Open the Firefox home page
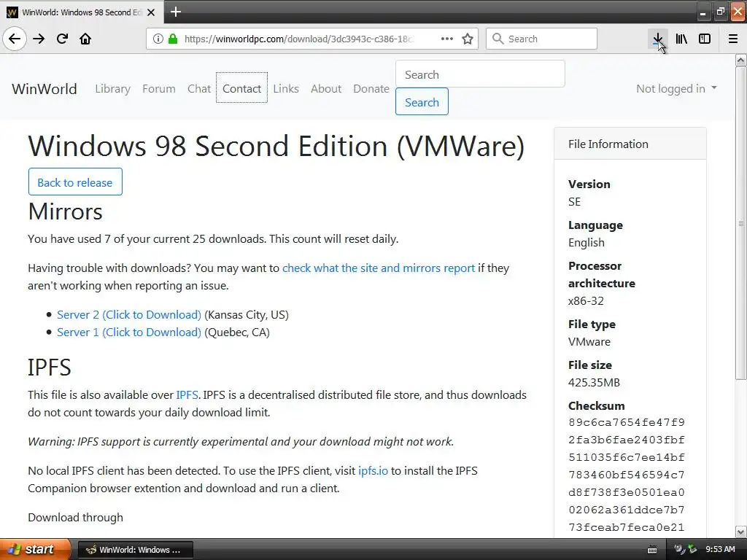Viewport: 747px width, 560px height. 85,39
